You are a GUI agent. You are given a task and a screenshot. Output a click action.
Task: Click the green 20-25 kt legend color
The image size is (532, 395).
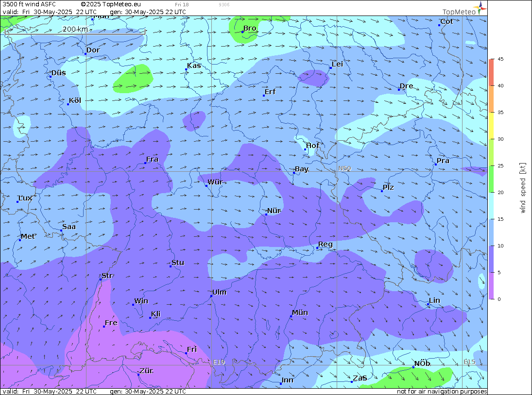pyautogui.click(x=492, y=179)
